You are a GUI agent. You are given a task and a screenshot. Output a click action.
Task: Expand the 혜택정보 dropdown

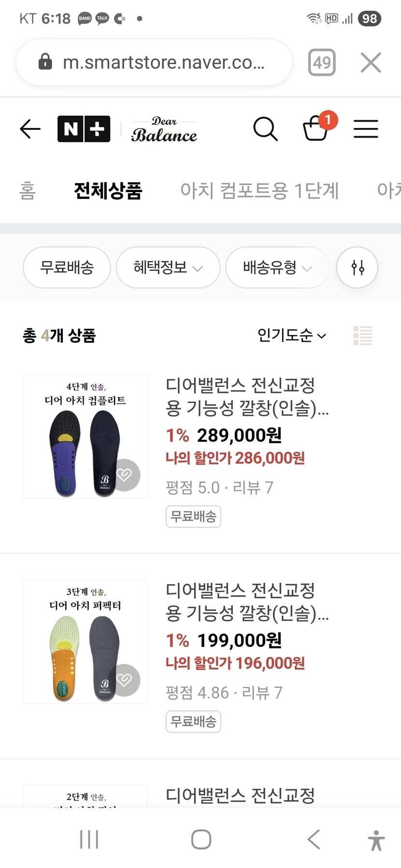click(168, 267)
